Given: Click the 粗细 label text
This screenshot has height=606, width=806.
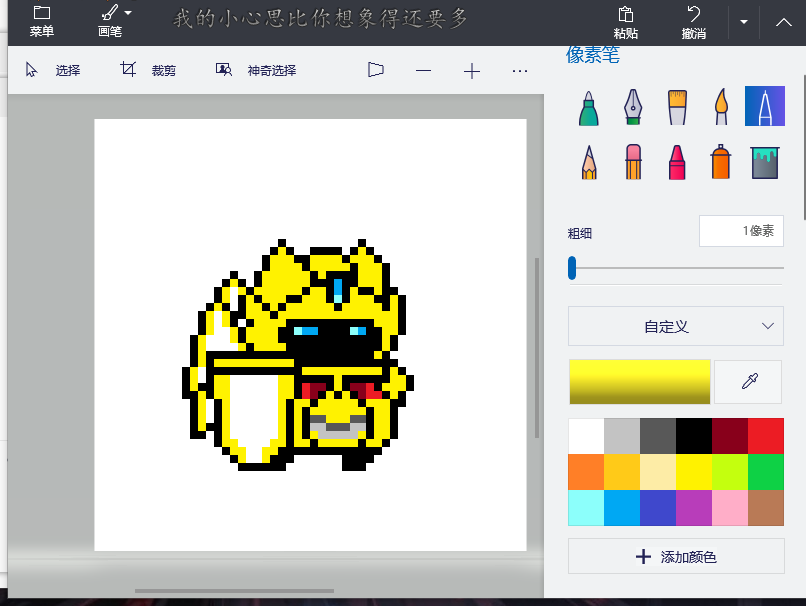Looking at the screenshot, I should [580, 233].
